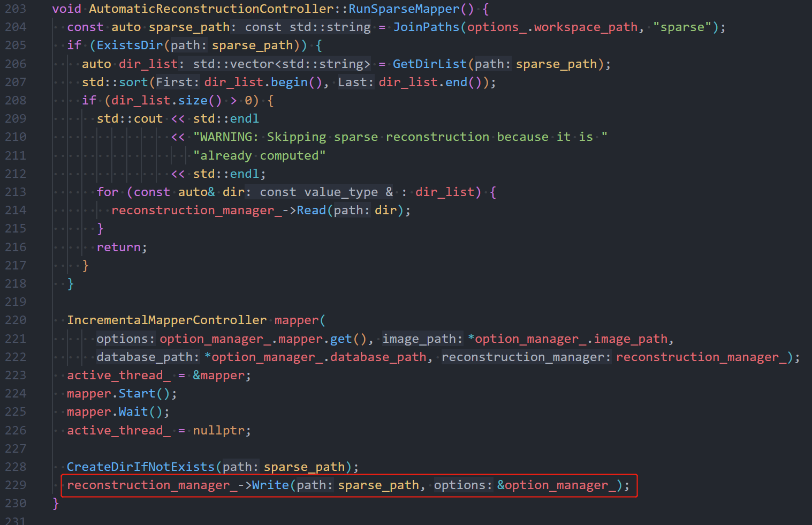Click GetDirList function call
The height and width of the screenshot is (525, 812).
pyautogui.click(x=430, y=64)
